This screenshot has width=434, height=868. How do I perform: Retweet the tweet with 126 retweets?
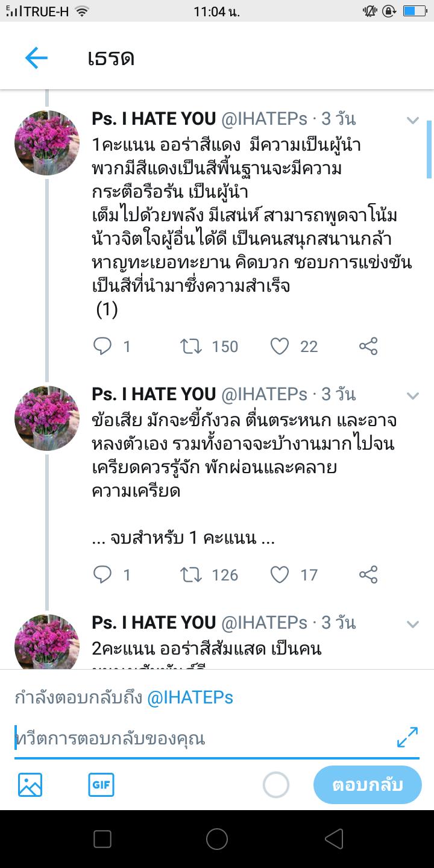191,574
